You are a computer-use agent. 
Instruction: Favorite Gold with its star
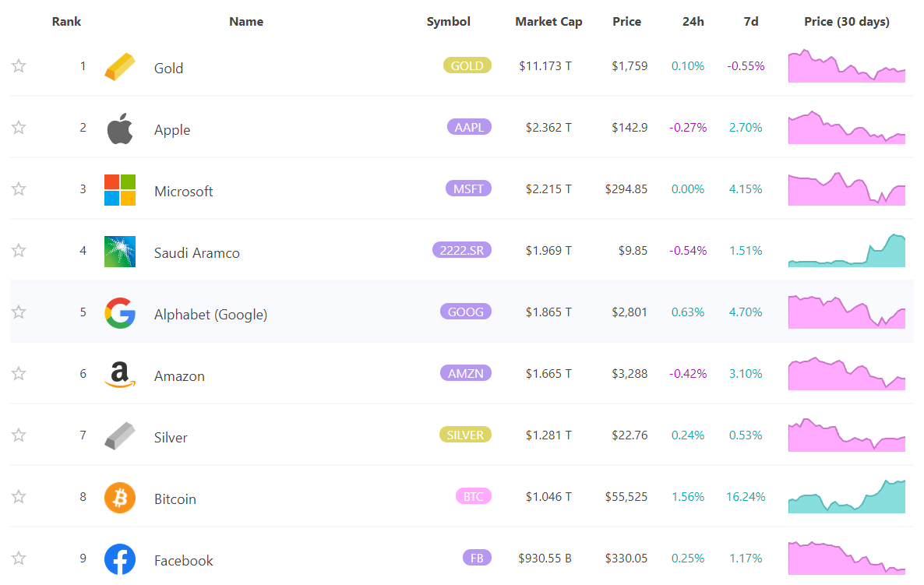[19, 65]
